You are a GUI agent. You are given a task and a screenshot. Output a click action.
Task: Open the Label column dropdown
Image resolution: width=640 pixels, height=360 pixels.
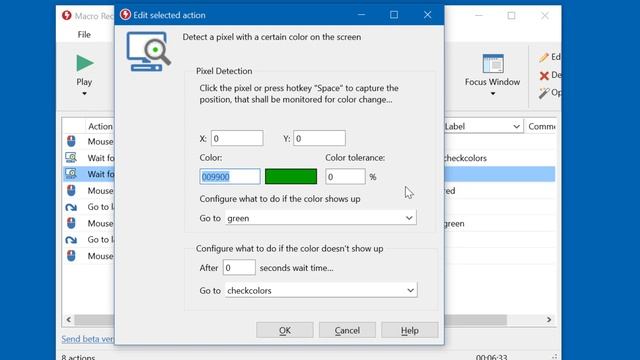516,127
